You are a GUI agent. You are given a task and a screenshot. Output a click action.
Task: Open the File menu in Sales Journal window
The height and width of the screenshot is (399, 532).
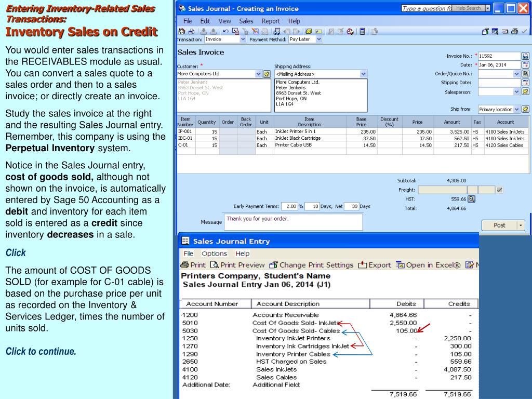[x=188, y=21]
